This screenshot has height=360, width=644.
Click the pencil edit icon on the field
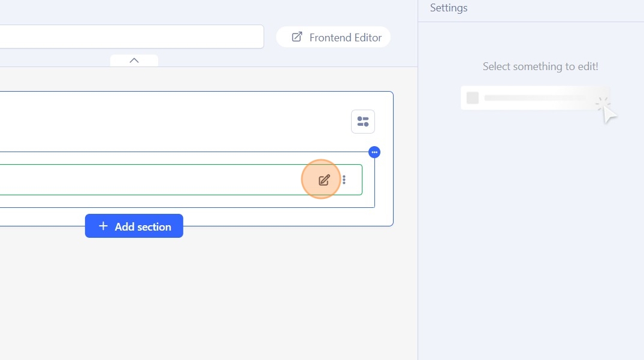pyautogui.click(x=324, y=180)
